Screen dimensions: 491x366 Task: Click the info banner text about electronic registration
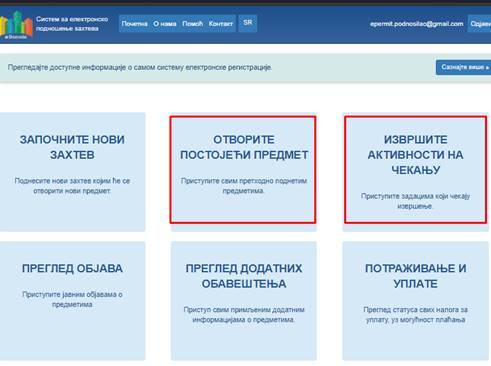coord(140,67)
